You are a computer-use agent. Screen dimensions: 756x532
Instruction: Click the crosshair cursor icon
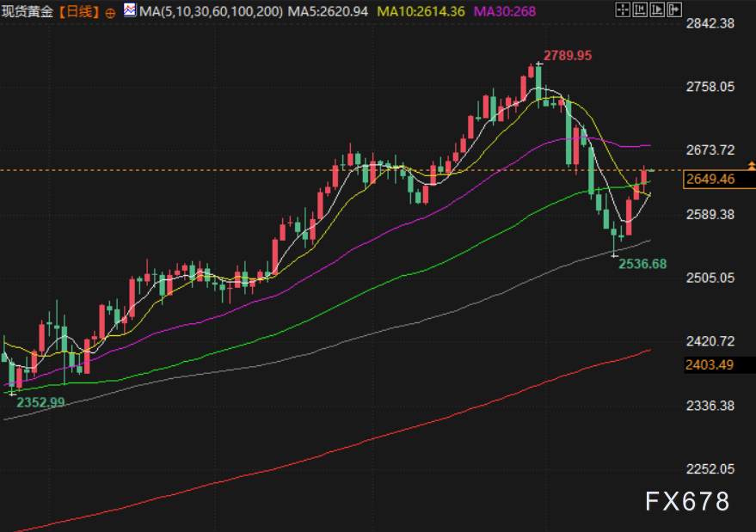coord(624,10)
